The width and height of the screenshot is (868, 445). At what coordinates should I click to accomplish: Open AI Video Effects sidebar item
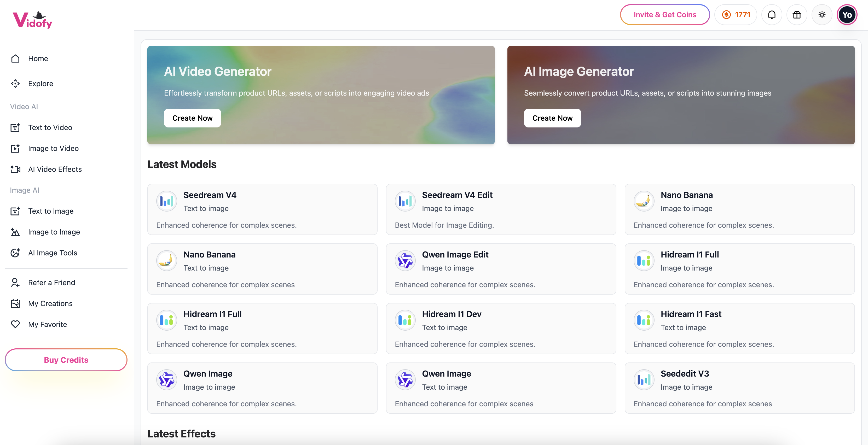coord(55,169)
